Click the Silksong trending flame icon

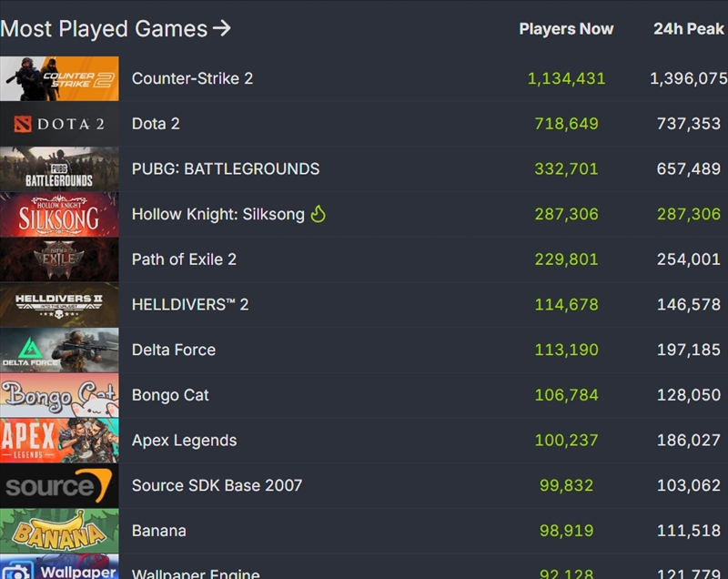tap(318, 214)
